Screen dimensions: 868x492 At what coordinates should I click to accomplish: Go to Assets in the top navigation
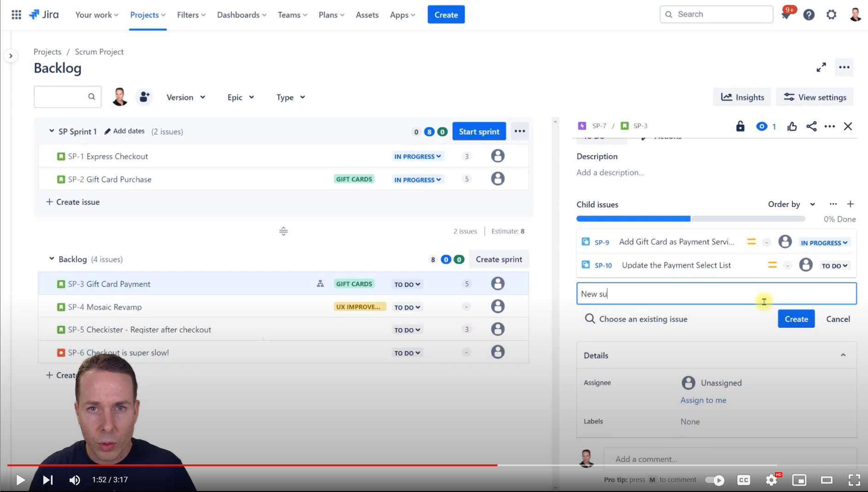367,15
